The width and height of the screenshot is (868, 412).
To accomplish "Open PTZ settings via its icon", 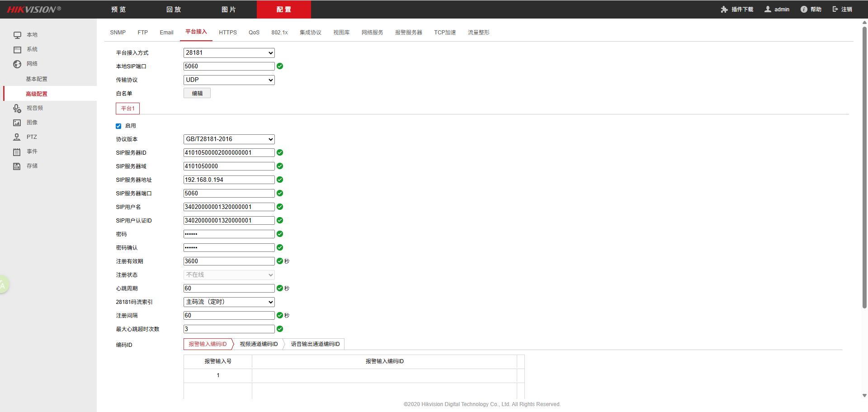I will coord(17,137).
